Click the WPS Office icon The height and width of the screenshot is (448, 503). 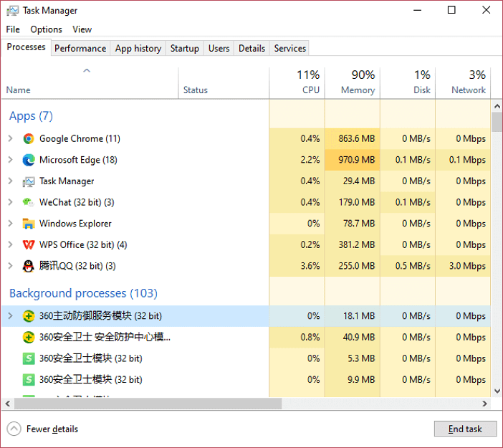29,245
